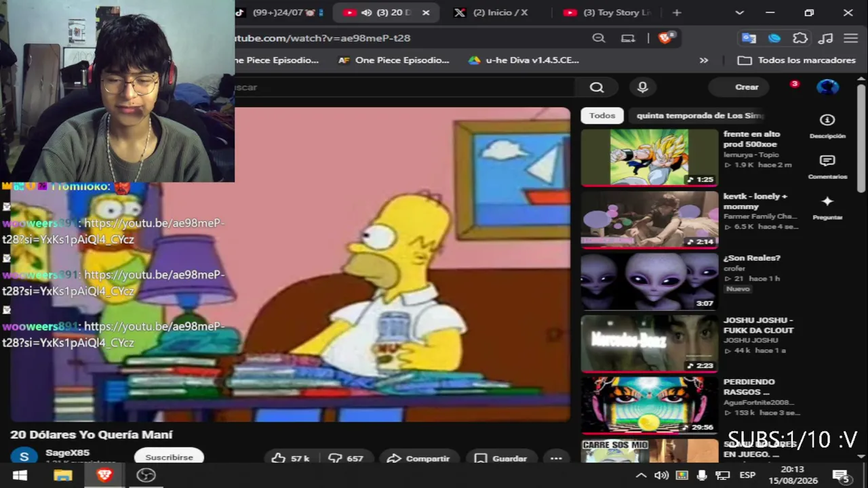
Task: Click the Suscribirse button
Action: click(x=169, y=457)
